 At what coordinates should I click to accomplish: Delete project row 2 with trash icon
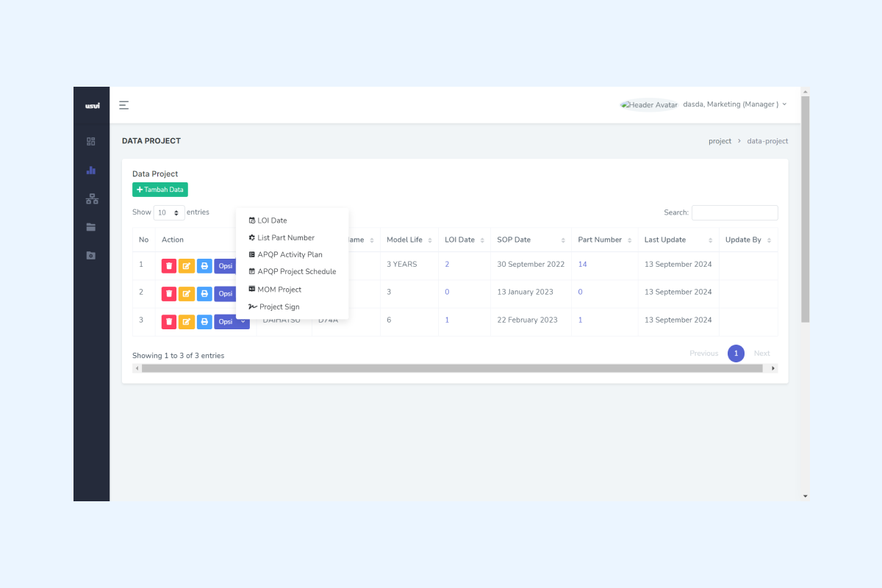169,293
